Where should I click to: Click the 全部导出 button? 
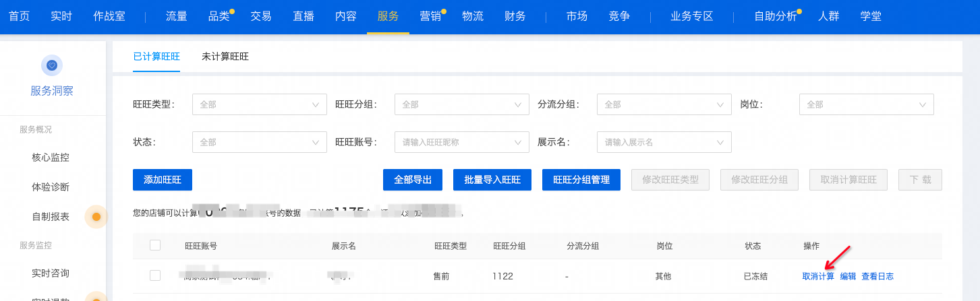[413, 180]
